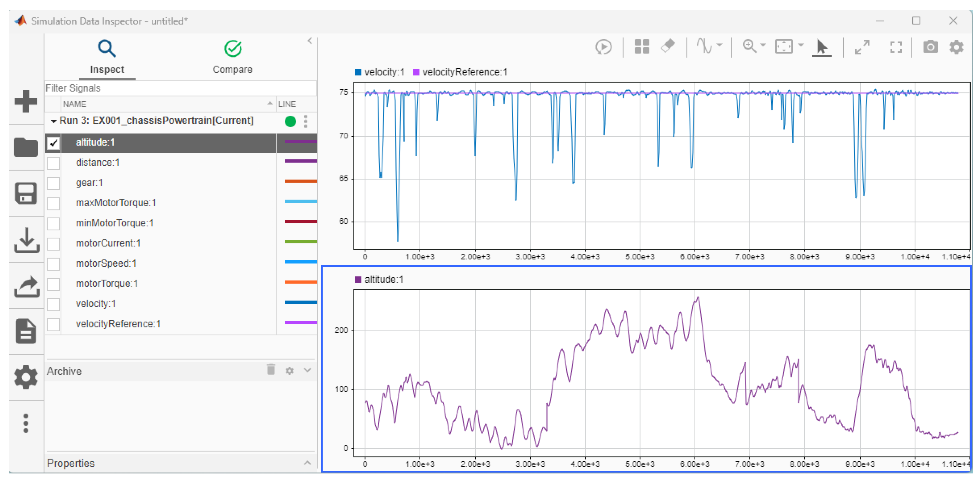This screenshot has width=980, height=481.
Task: Collapse the Run 3 tree node
Action: pos(54,122)
